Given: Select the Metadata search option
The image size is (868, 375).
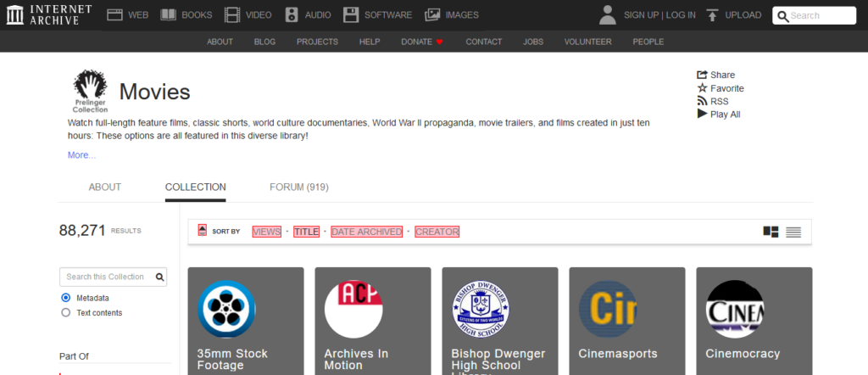Looking at the screenshot, I should (x=66, y=298).
